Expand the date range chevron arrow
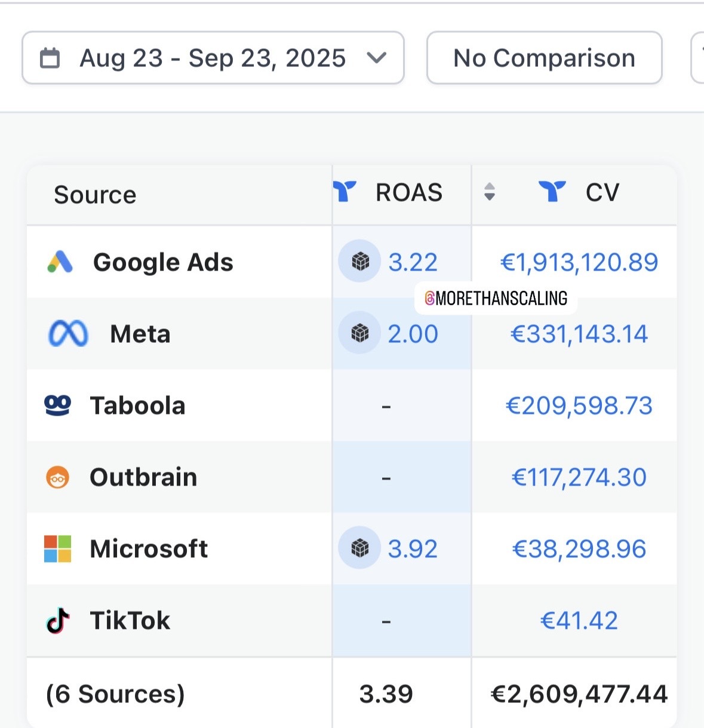 [376, 58]
